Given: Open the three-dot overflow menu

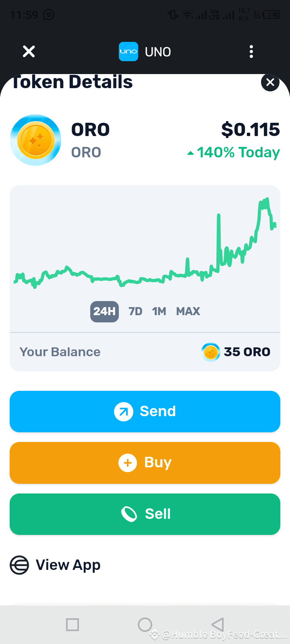Looking at the screenshot, I should (251, 52).
